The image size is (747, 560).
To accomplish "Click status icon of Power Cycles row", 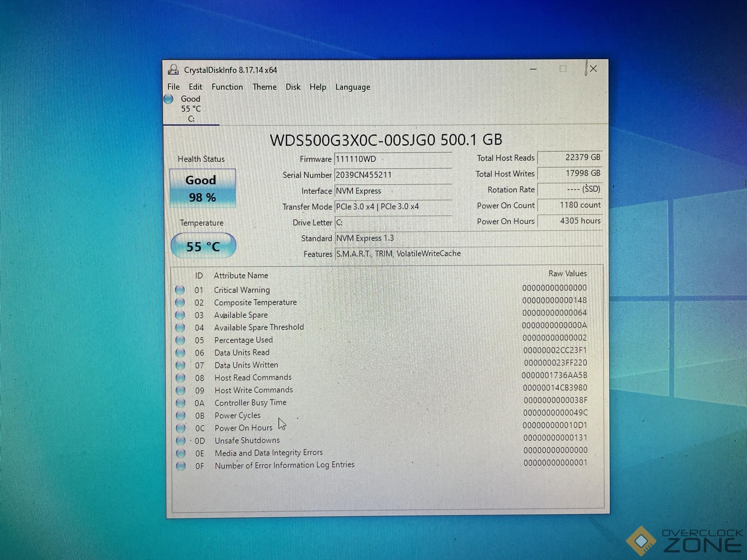I will point(181,415).
